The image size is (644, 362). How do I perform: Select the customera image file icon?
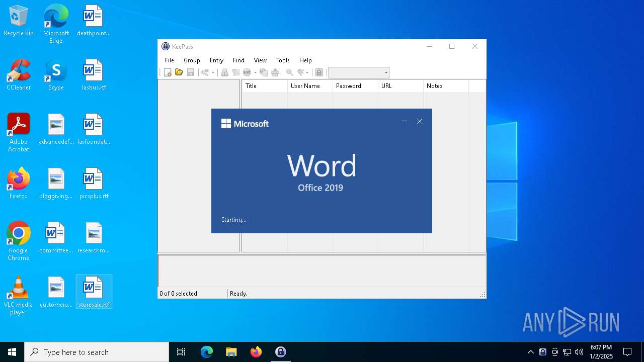(56, 292)
